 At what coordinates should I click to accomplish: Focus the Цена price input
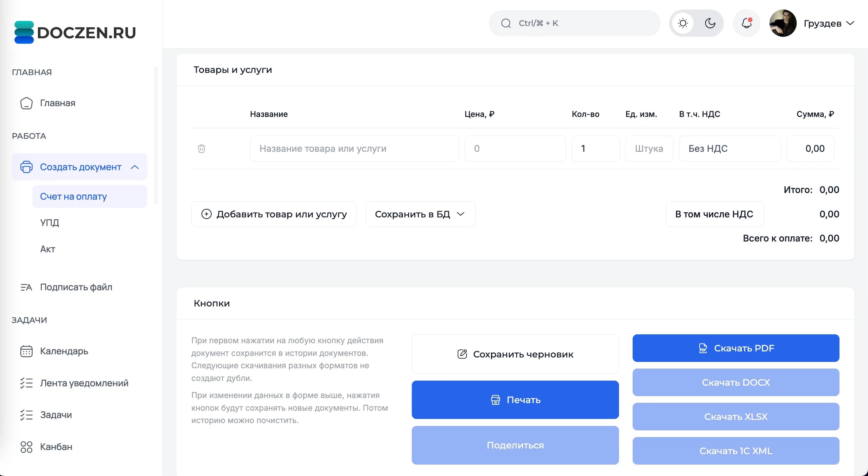tap(515, 148)
